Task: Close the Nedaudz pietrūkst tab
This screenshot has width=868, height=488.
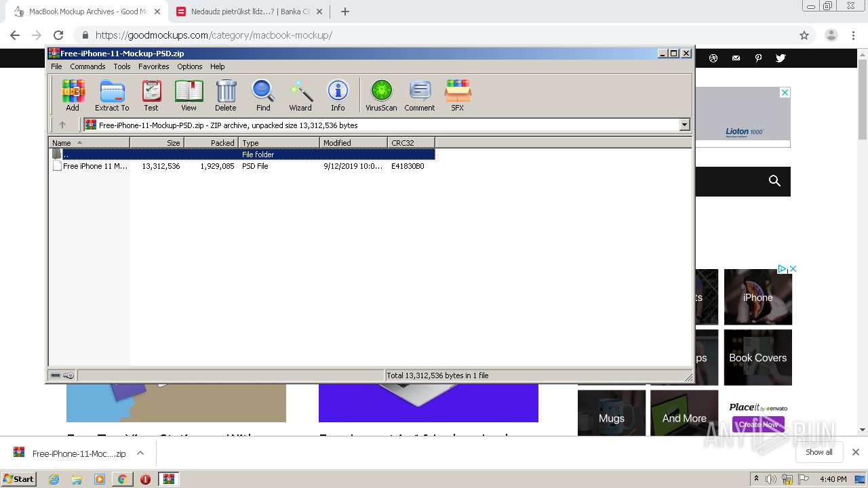Action: coord(319,12)
